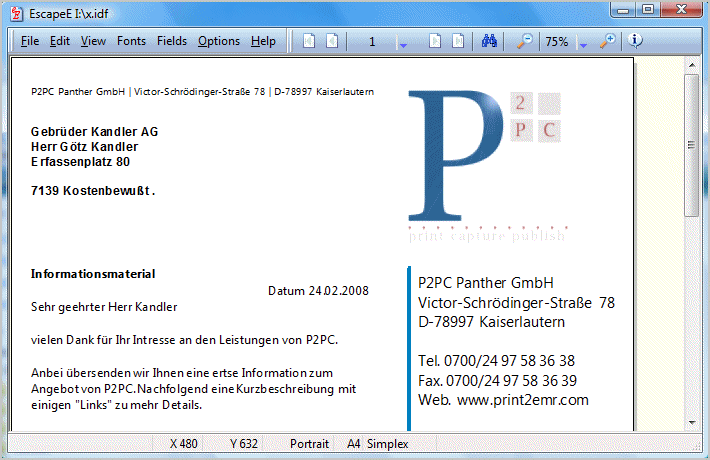Open the File menu
This screenshot has height=460, width=710.
[x=30, y=41]
